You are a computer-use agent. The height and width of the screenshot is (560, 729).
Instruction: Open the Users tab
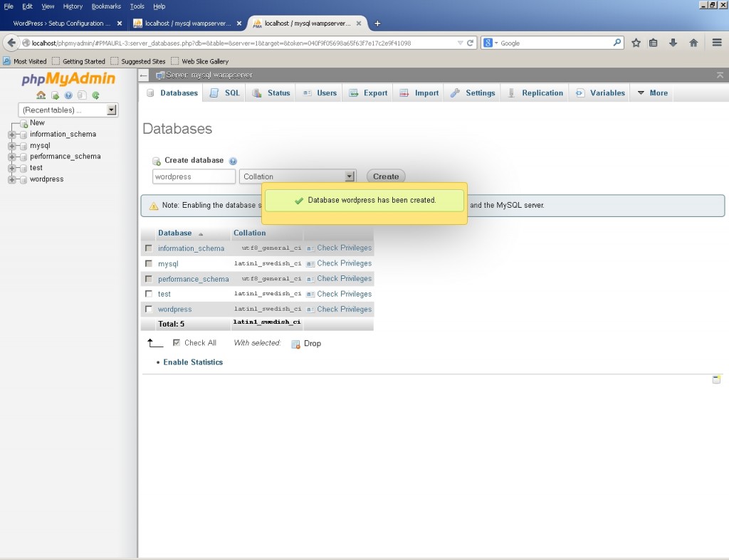tap(320, 93)
